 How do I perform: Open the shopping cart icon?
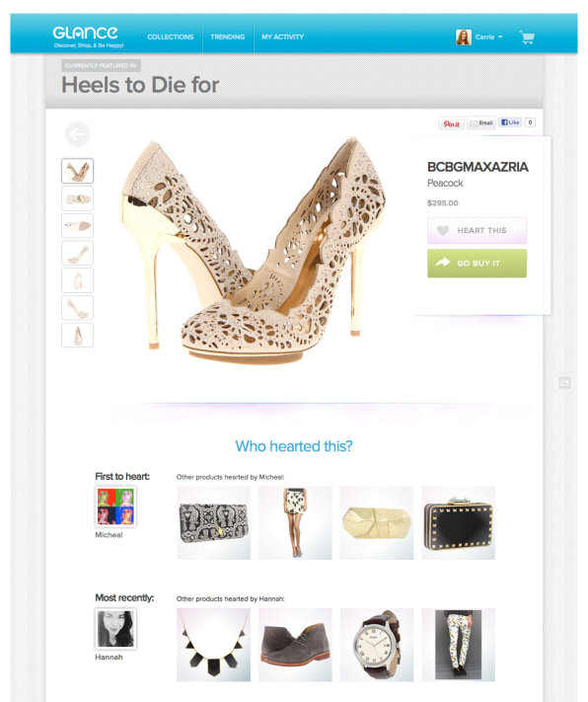pos(527,38)
